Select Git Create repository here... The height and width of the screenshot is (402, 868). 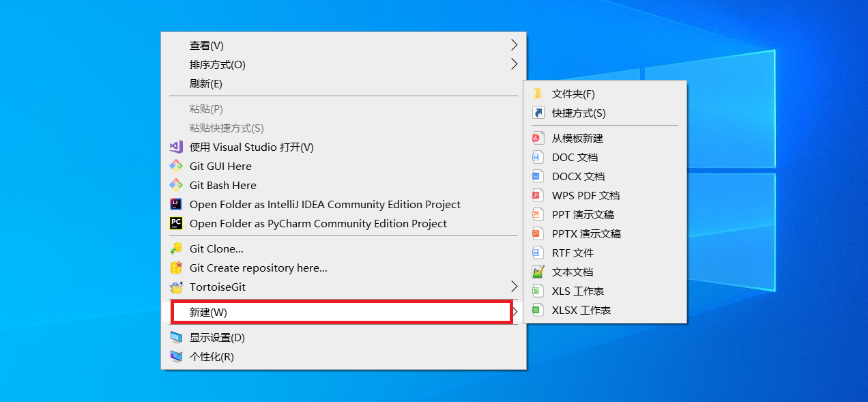tap(343, 268)
